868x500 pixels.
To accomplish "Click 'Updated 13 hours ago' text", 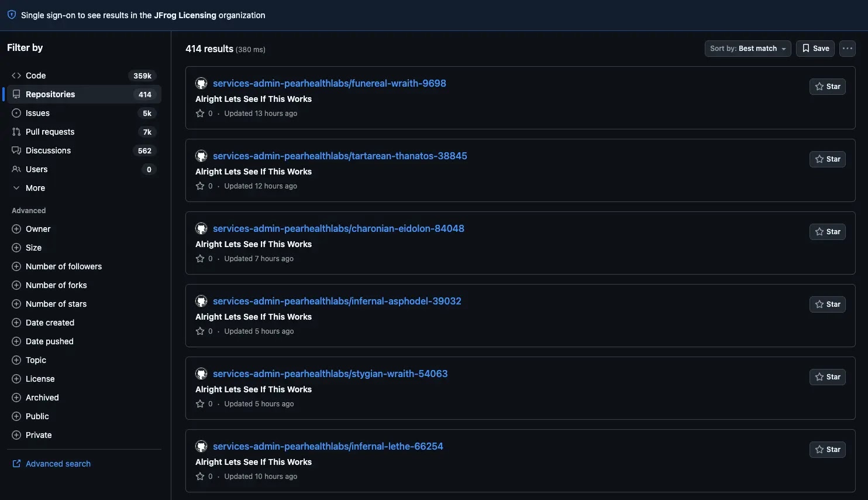I will [x=261, y=114].
